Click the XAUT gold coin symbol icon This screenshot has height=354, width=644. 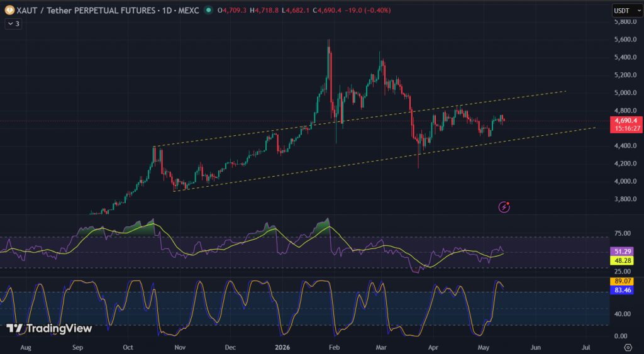click(9, 10)
